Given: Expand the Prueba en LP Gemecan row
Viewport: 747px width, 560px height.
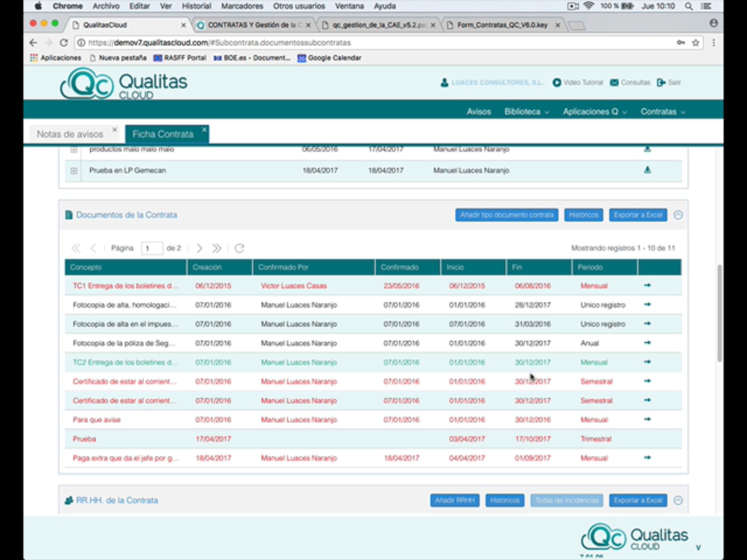Looking at the screenshot, I should pyautogui.click(x=74, y=170).
